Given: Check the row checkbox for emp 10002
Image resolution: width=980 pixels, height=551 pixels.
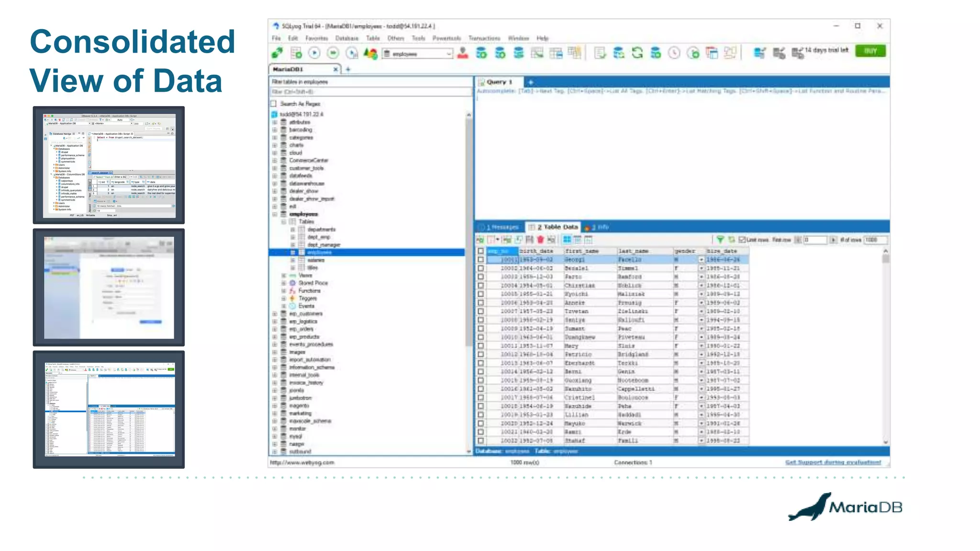Looking at the screenshot, I should (480, 268).
